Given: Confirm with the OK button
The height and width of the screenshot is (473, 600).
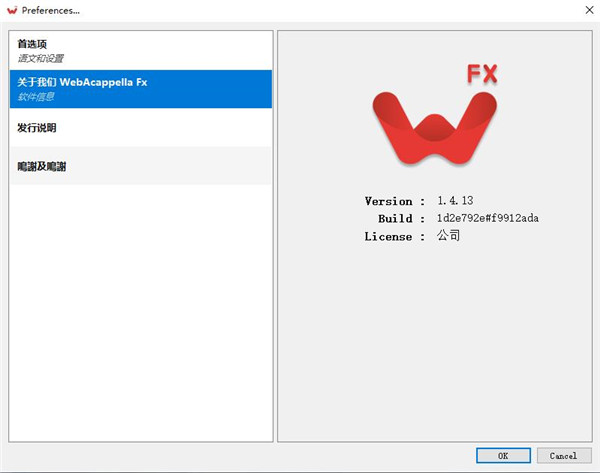Looking at the screenshot, I should 503,455.
